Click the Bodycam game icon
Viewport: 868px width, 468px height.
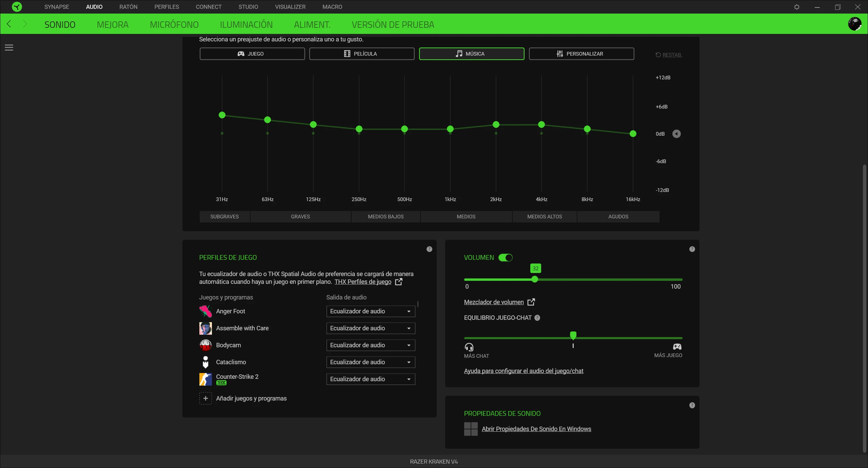(x=205, y=345)
